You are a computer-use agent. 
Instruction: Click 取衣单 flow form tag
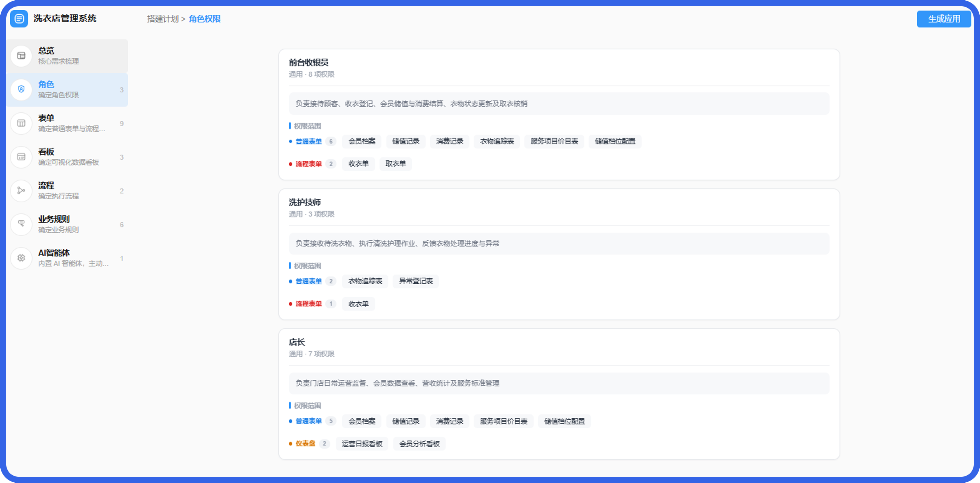396,164
